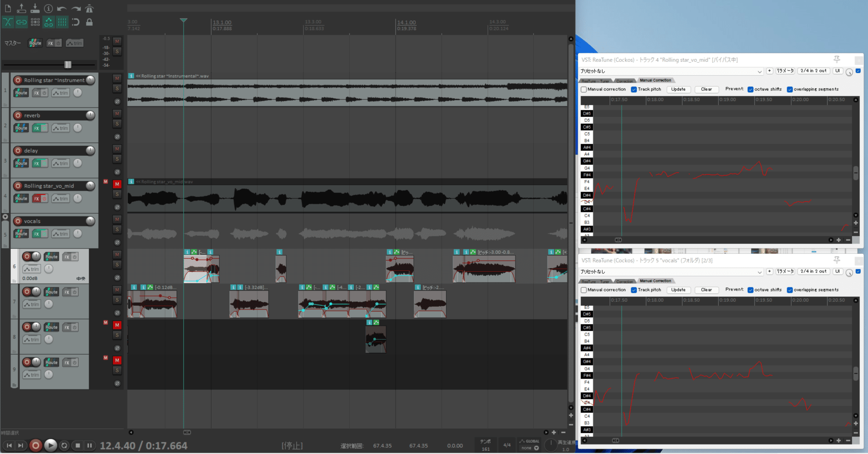This screenshot has height=454, width=868.
Task: Uncheck octave shifts in track 4 ReaTune
Action: tap(750, 89)
